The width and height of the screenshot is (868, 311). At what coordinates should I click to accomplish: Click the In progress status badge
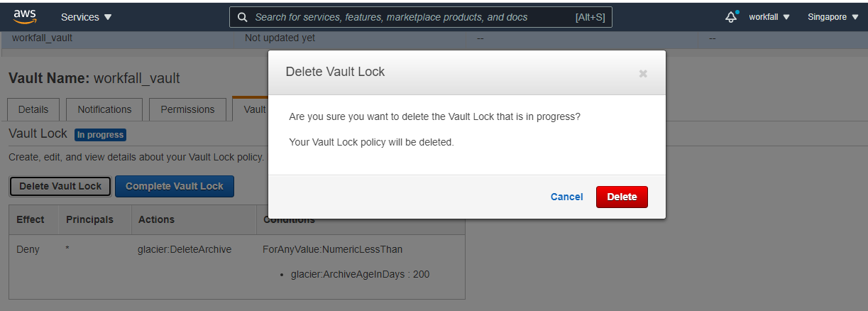(100, 135)
